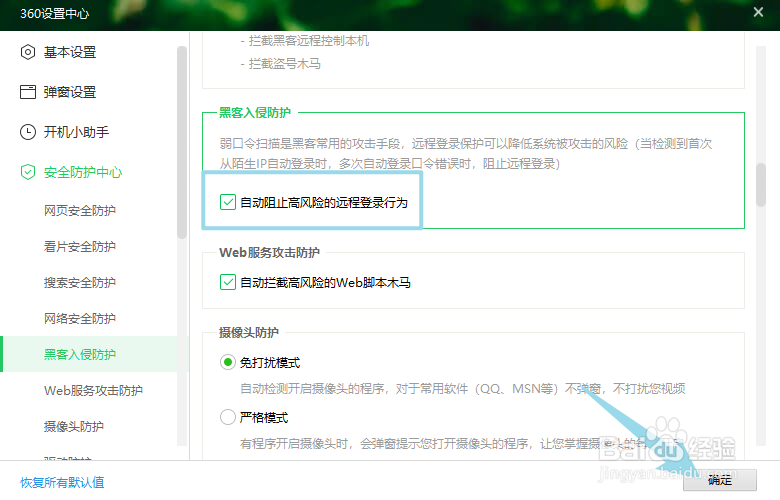This screenshot has width=780, height=500.
Task: Click 恢复所有默认值 link
Action: point(62,482)
